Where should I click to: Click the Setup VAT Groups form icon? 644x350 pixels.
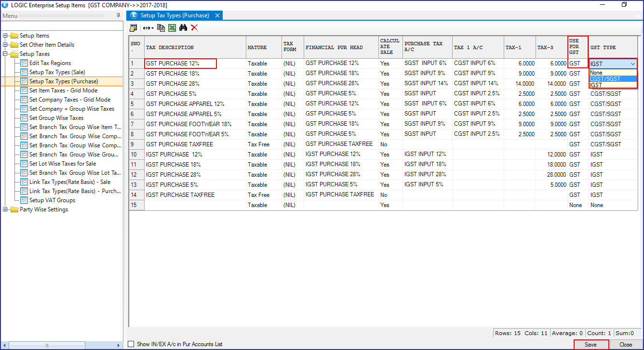point(24,200)
